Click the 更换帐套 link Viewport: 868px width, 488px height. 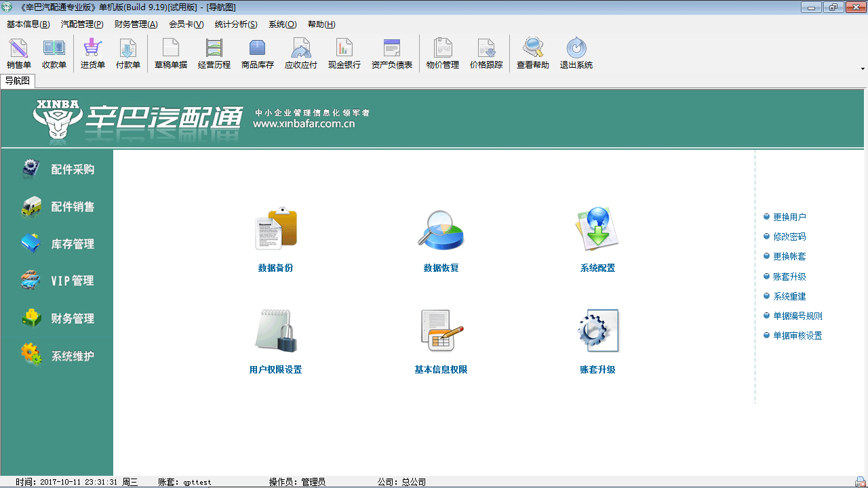coord(789,256)
